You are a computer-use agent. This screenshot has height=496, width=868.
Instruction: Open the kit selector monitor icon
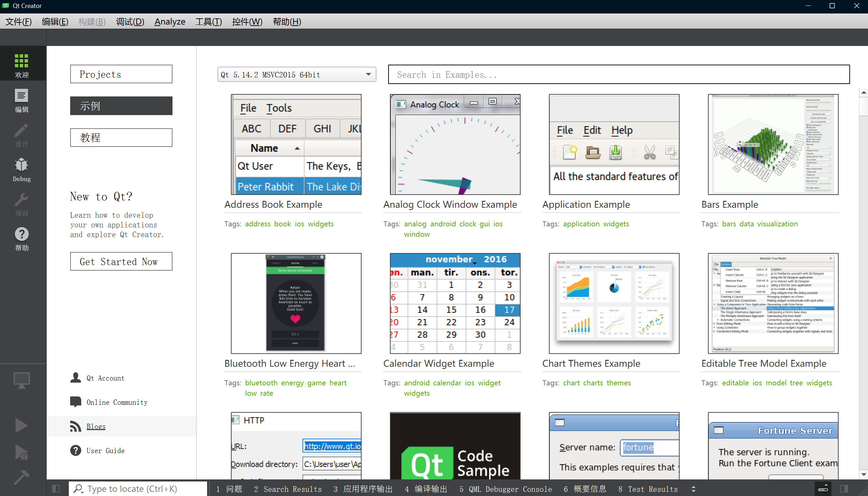(x=21, y=380)
